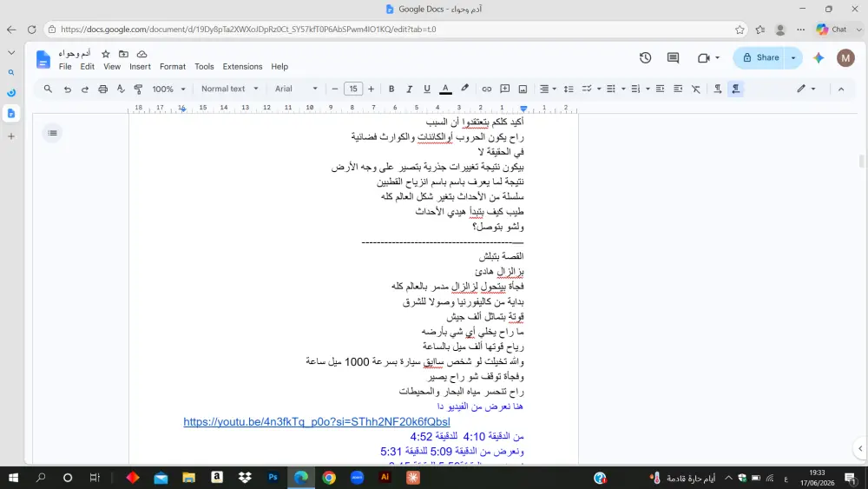Show all comments panel
This screenshot has height=489, width=868.
click(x=673, y=57)
